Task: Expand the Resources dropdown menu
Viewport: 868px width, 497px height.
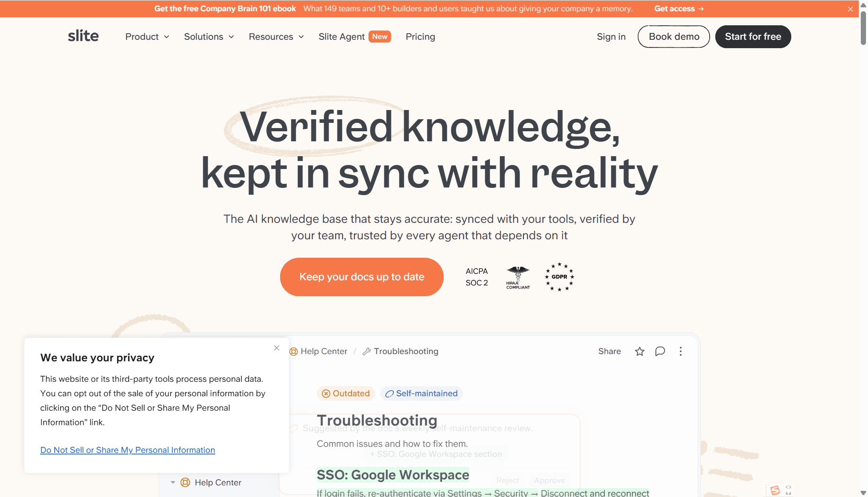Action: point(276,37)
